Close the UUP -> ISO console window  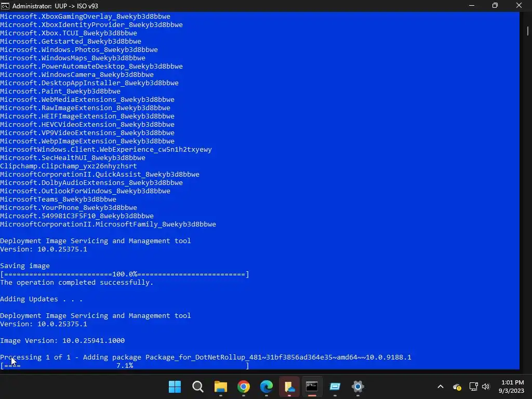(x=519, y=6)
